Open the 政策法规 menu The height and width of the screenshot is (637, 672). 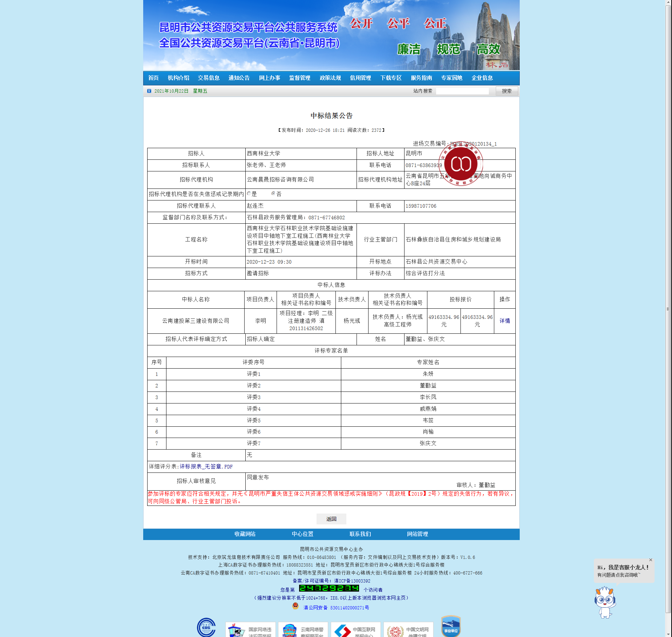(x=330, y=78)
